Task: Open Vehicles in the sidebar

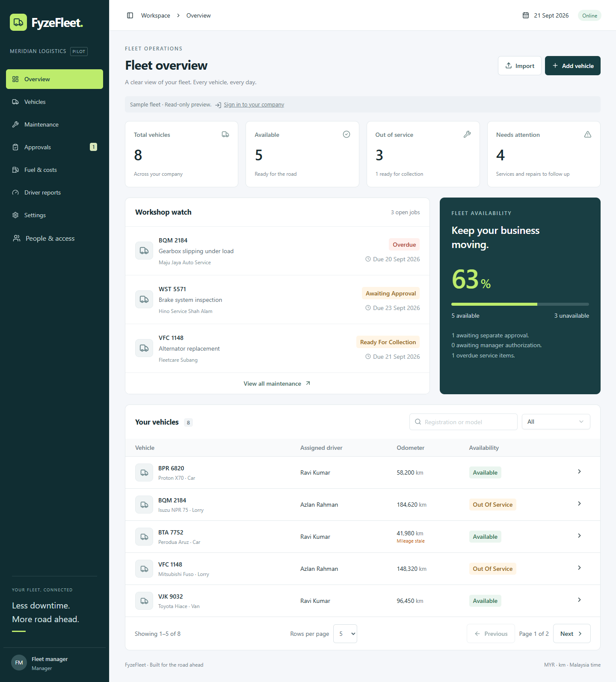Action: (x=54, y=102)
